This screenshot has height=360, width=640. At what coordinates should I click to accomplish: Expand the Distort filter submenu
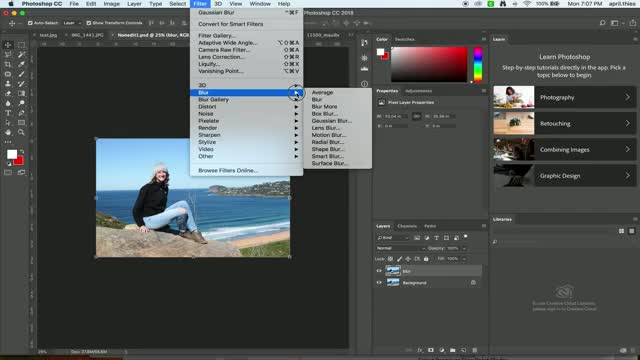pos(247,107)
